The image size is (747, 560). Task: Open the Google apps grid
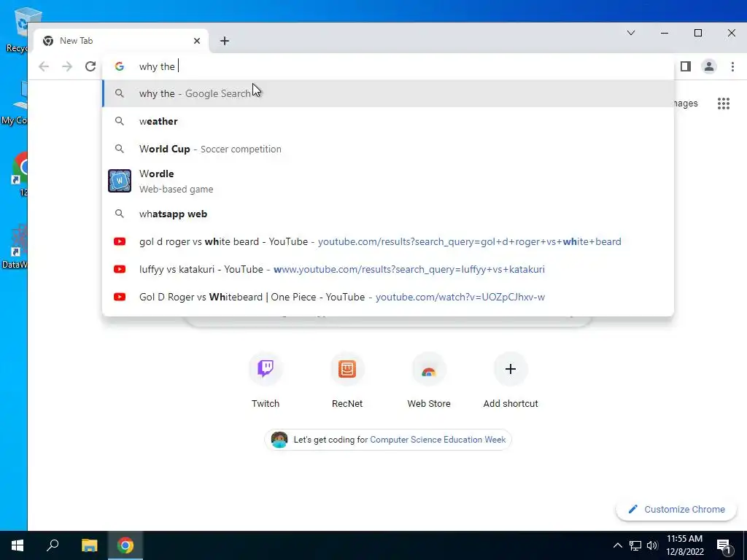[724, 104]
